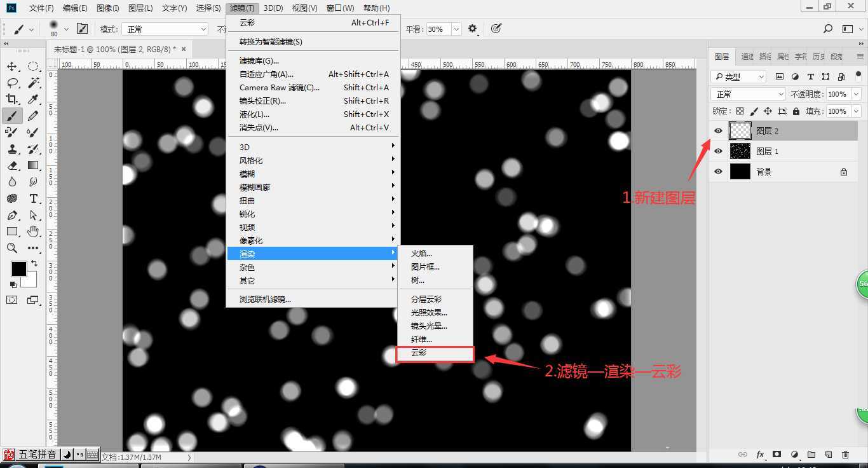Toggle visibility of 图层 2
Viewport: 868px width, 468px height.
(718, 130)
